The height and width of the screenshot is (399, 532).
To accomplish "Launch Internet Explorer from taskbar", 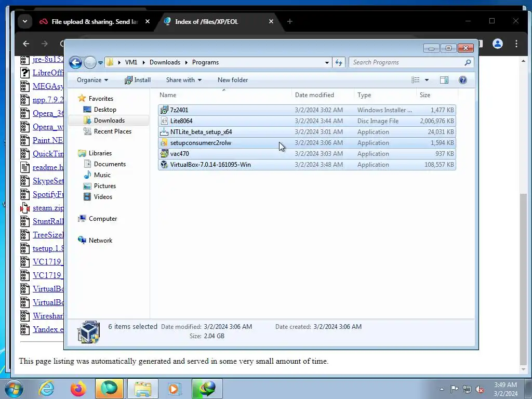I will tap(46, 389).
